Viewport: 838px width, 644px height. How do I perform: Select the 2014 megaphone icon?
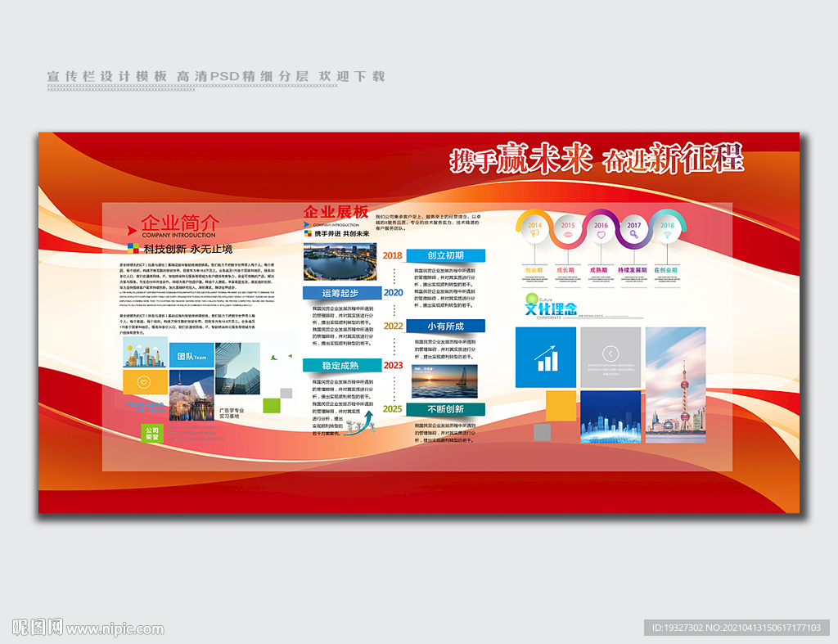pyautogui.click(x=534, y=234)
